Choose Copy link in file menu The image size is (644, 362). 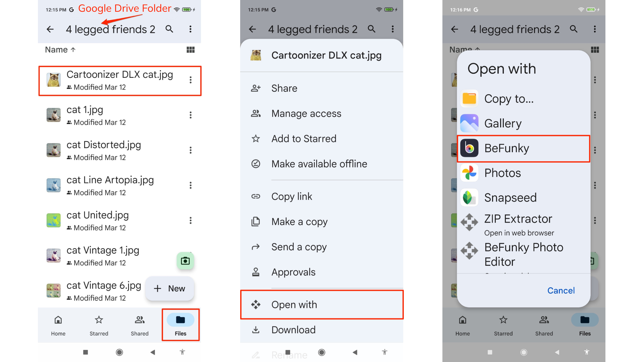pos(291,196)
